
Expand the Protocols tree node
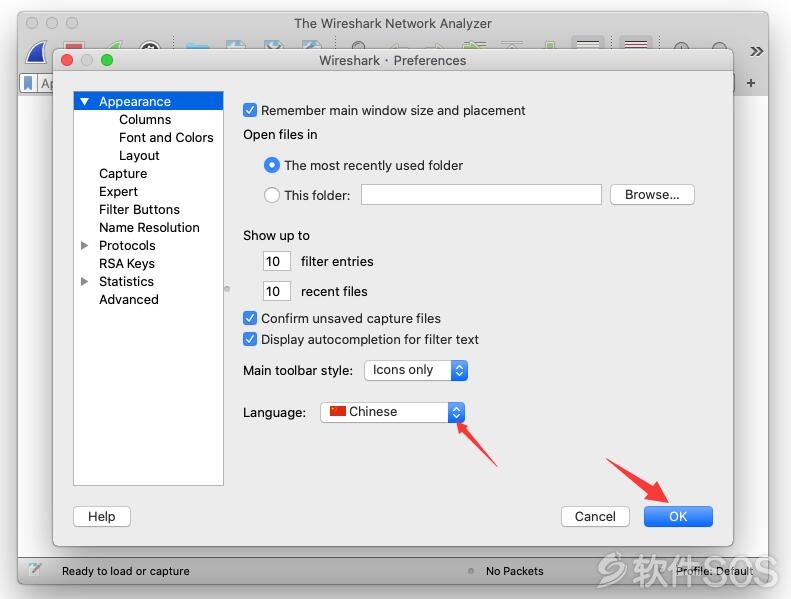coord(85,245)
